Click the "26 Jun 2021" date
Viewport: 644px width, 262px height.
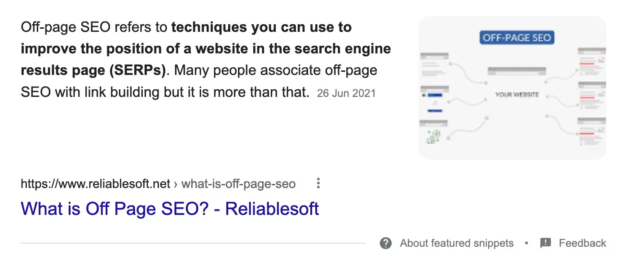click(346, 93)
